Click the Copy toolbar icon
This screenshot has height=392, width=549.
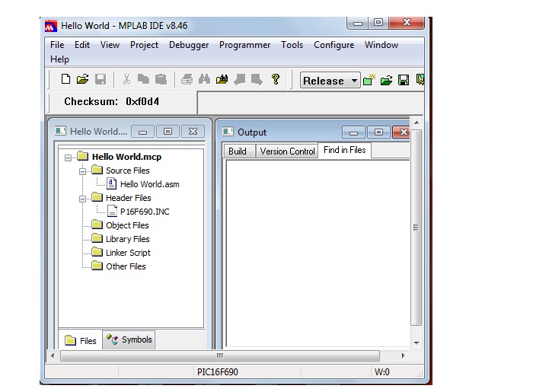pos(143,79)
